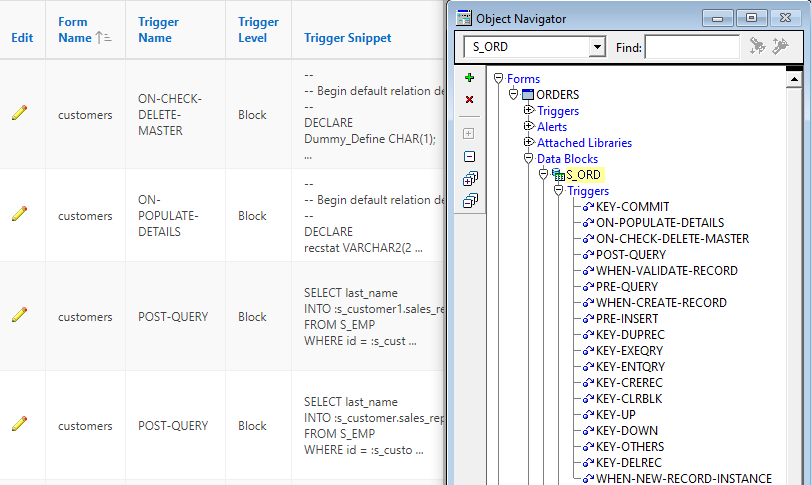Open the S_ORD object dropdown
This screenshot has width=811, height=485.
(x=597, y=47)
